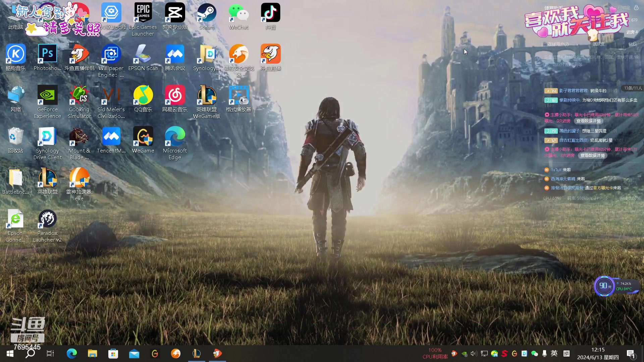Select the Synology folder shortcut in the second desktop row
Viewport: 644px width, 362px height.
point(207,58)
